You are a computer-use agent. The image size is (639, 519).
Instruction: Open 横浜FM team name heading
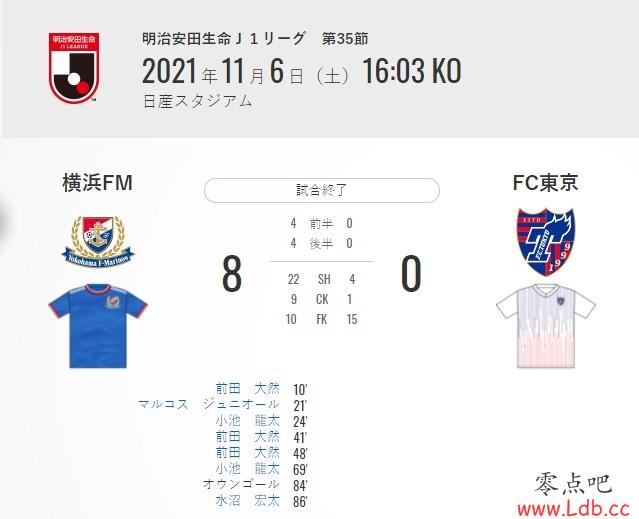click(98, 183)
